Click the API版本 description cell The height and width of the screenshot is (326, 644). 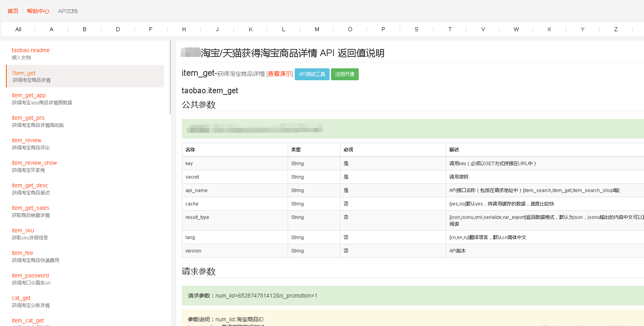(x=545, y=251)
